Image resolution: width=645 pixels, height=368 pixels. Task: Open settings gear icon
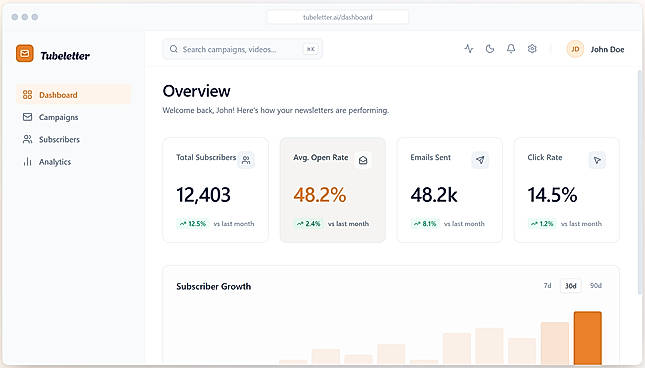click(532, 49)
